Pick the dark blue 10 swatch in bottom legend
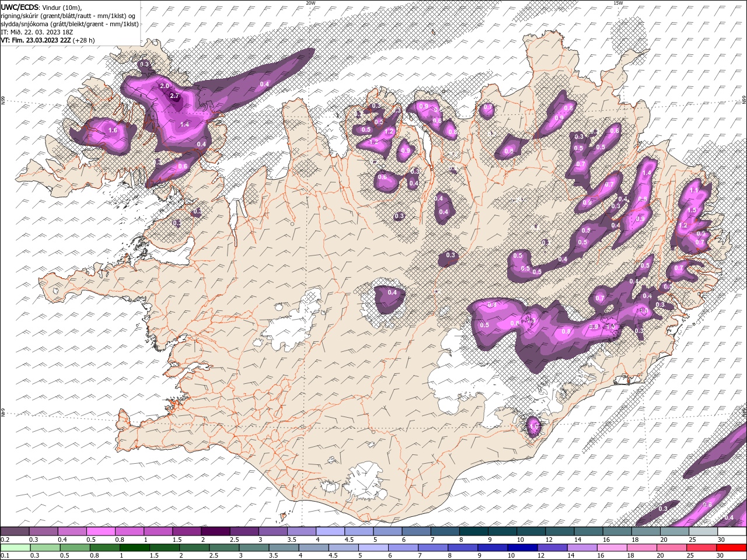This screenshot has height=560, width=747. 522,548
